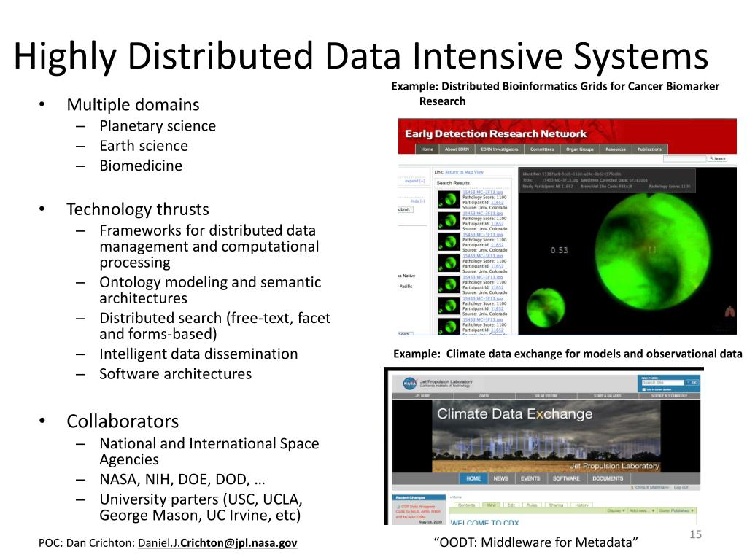Click the first search result thumbnail

[x=449, y=200]
